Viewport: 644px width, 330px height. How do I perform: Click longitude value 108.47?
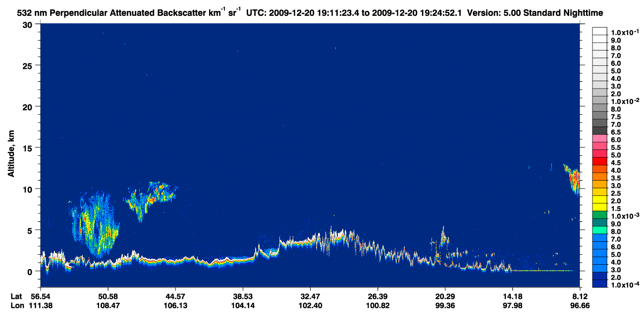point(107,305)
